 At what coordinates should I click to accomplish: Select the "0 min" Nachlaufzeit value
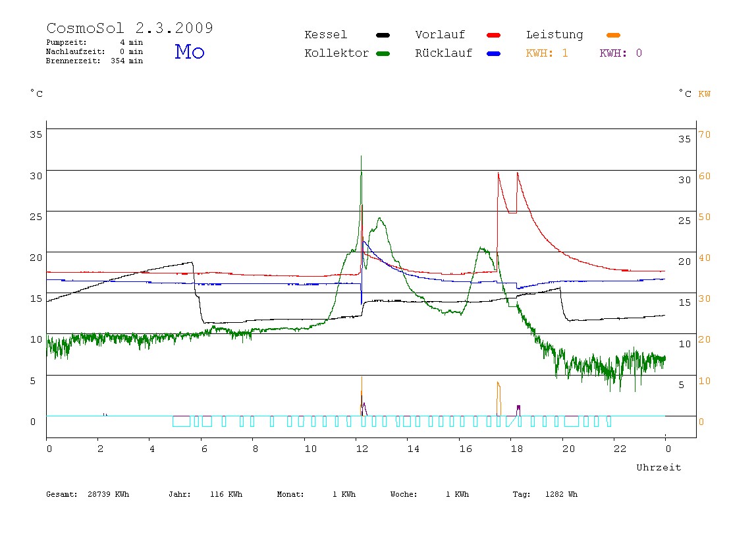point(132,51)
